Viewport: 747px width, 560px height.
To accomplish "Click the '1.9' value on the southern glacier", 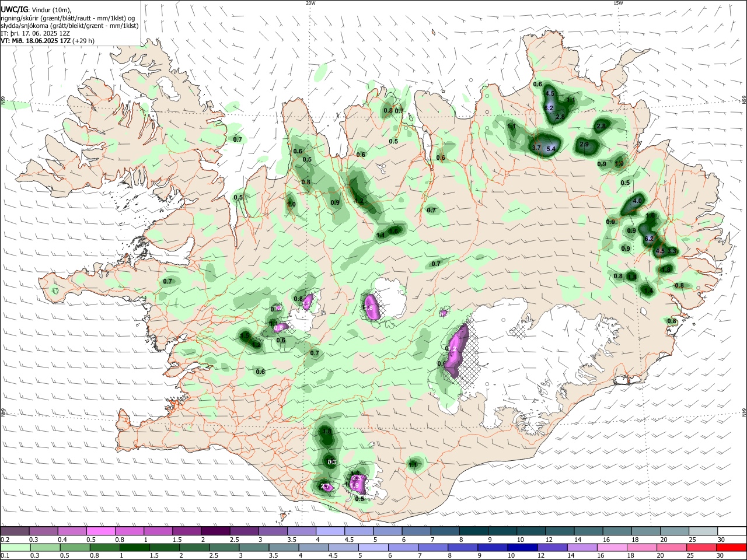I will click(x=354, y=485).
